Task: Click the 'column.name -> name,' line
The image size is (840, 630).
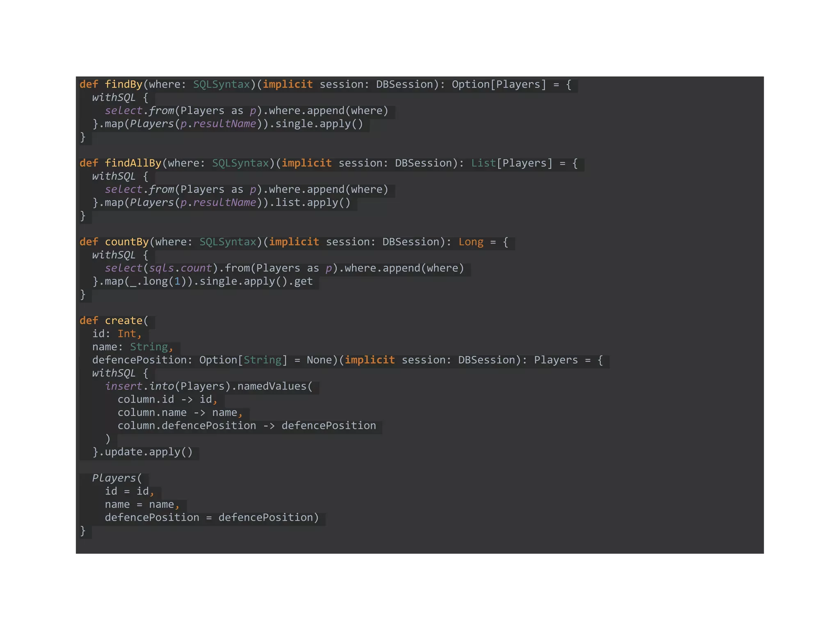Action: click(180, 413)
